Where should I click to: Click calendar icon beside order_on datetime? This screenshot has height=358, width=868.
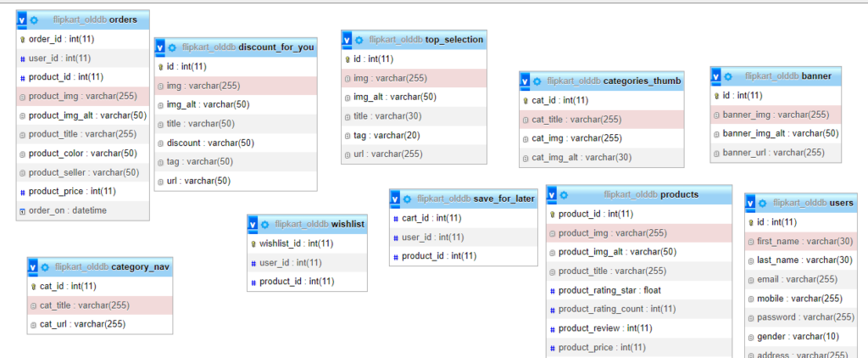coord(23,211)
